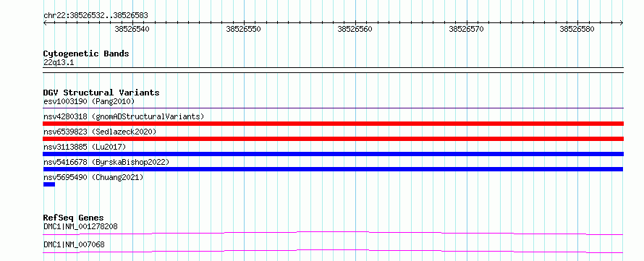Open the DMC1|NM_001278208 transcript label
Image resolution: width=644 pixels, height=261 pixels.
[x=81, y=226]
